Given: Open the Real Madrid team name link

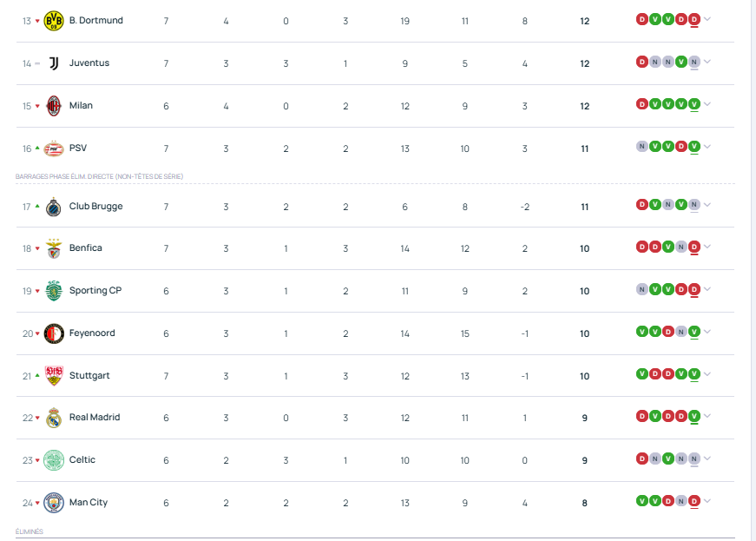Looking at the screenshot, I should point(95,418).
